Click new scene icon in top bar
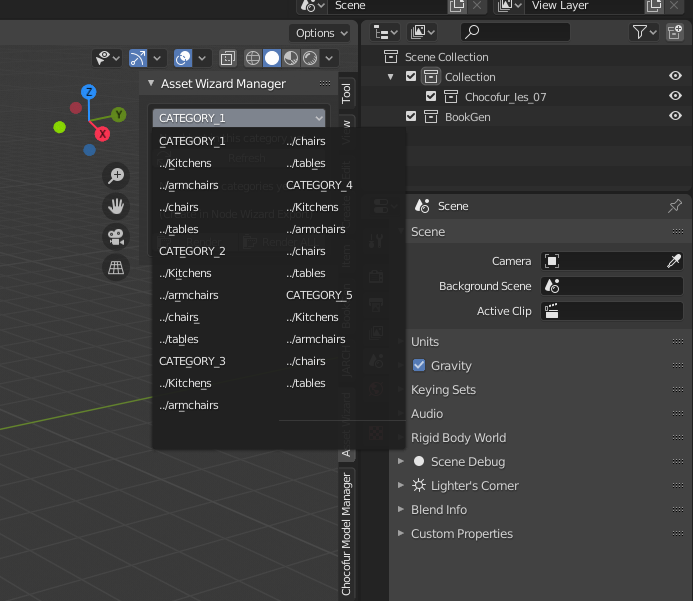Image resolution: width=693 pixels, height=601 pixels. [x=457, y=6]
